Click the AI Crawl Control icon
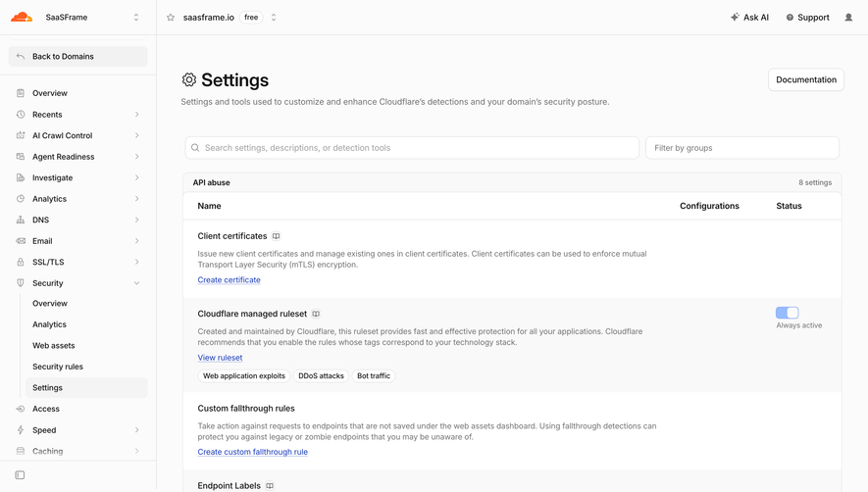 (21, 135)
